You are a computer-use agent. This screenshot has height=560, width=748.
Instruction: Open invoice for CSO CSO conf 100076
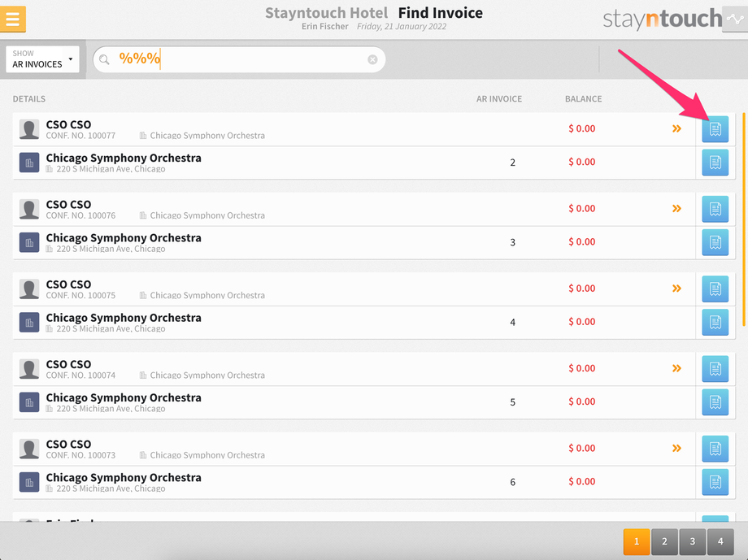point(715,209)
